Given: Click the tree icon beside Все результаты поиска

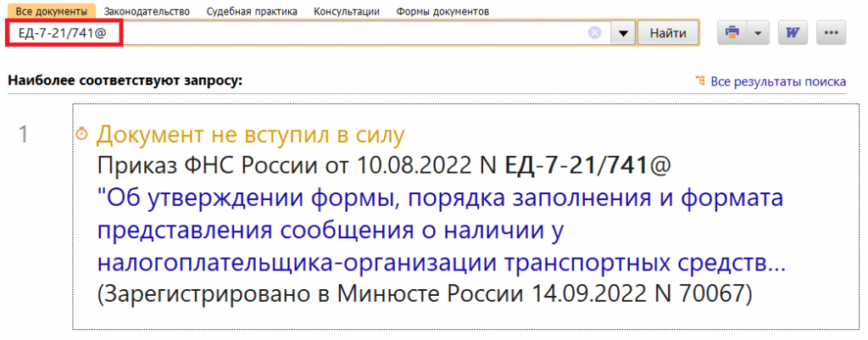Looking at the screenshot, I should [x=701, y=82].
